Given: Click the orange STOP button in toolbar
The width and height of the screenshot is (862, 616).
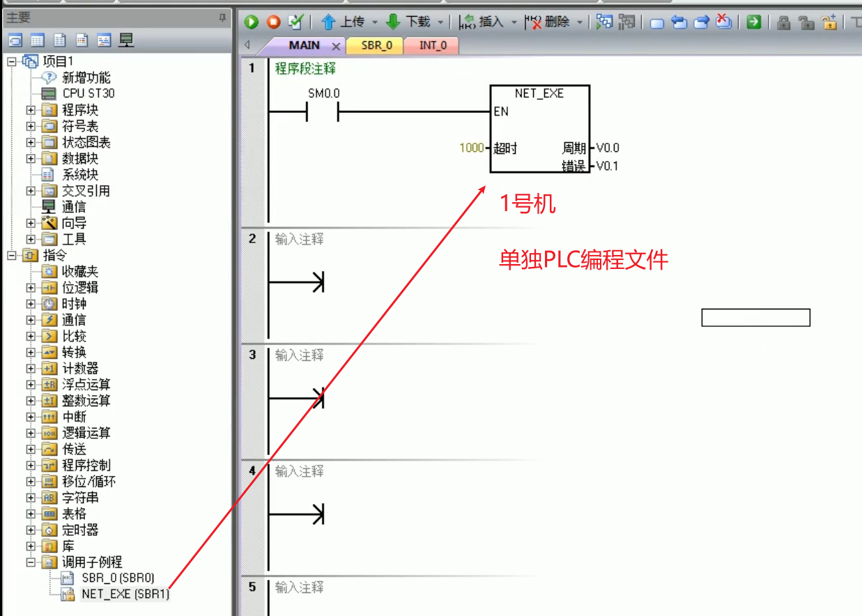Looking at the screenshot, I should click(273, 22).
